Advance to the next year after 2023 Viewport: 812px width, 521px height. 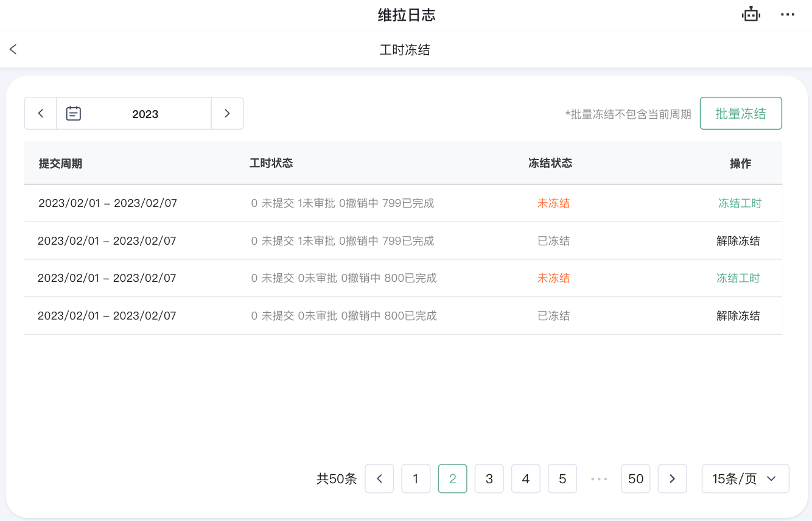[227, 113]
